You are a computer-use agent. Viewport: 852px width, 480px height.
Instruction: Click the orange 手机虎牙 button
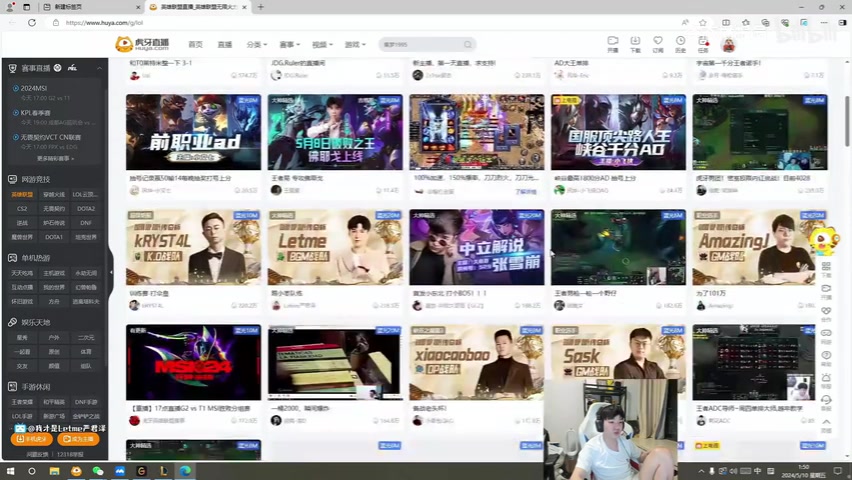pyautogui.click(x=32, y=439)
